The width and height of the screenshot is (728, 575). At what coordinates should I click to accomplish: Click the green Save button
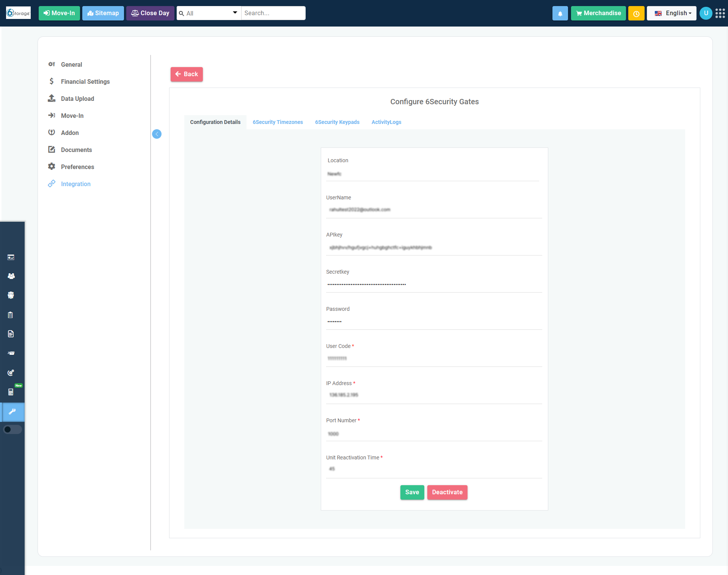point(412,492)
